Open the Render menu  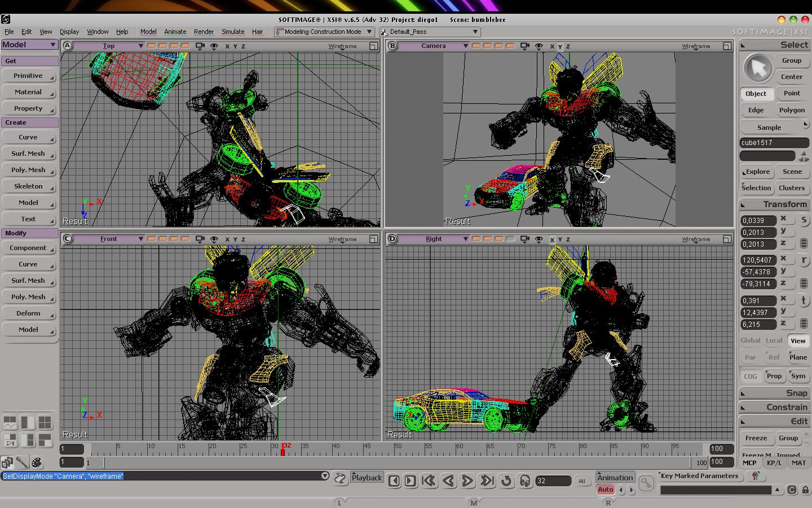click(x=204, y=32)
